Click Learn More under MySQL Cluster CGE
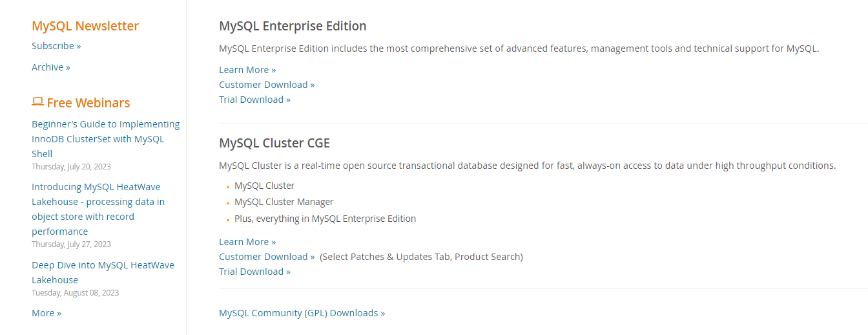 [247, 242]
